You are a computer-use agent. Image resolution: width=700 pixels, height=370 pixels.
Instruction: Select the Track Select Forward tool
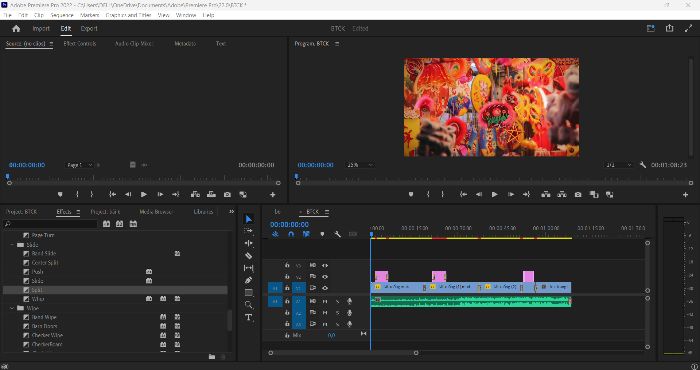point(249,231)
